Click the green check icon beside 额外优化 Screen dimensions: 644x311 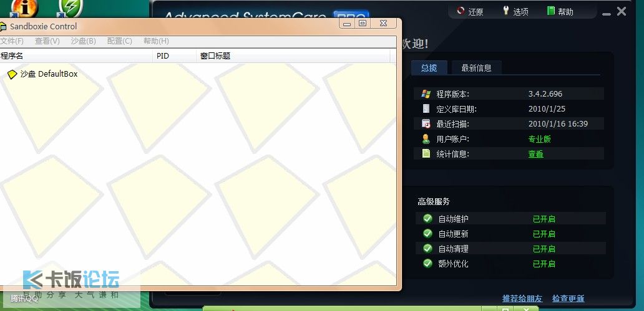[427, 263]
